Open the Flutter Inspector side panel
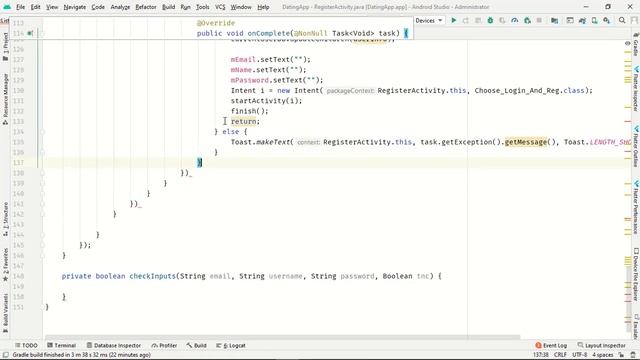 [636, 89]
